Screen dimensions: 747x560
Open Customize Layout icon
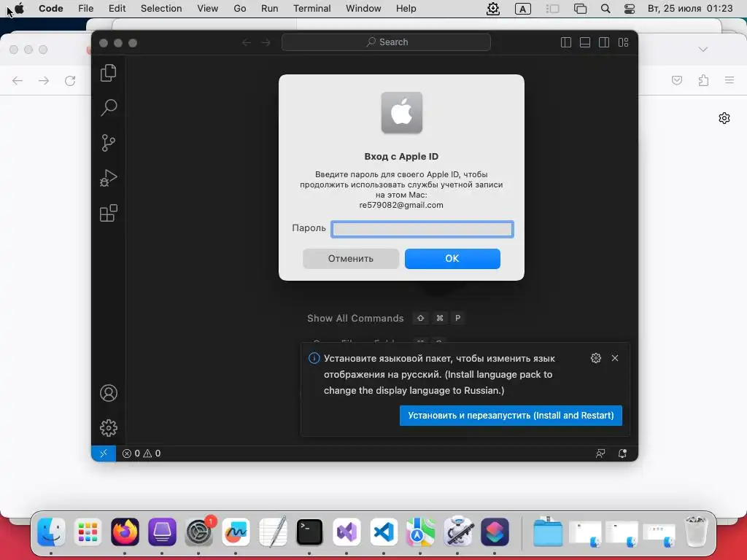point(623,42)
